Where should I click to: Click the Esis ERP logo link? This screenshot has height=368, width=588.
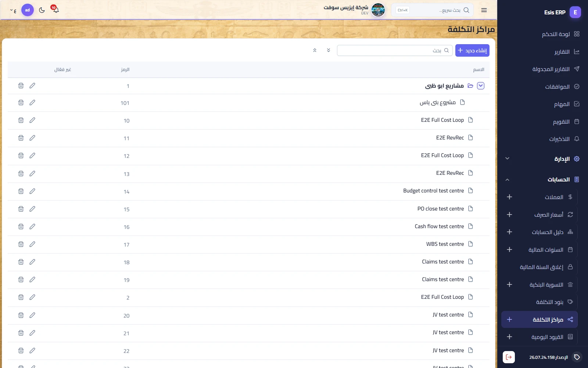click(x=562, y=12)
